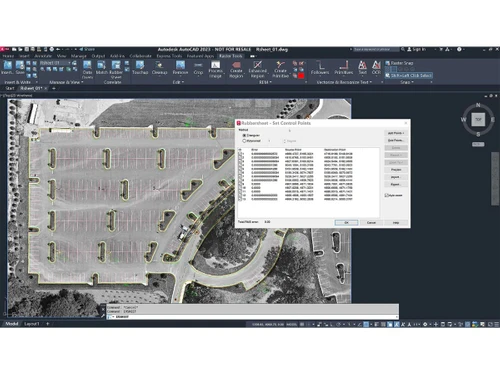Toggle the Auto zoom checkbox
The width and height of the screenshot is (500, 375).
tap(387, 195)
